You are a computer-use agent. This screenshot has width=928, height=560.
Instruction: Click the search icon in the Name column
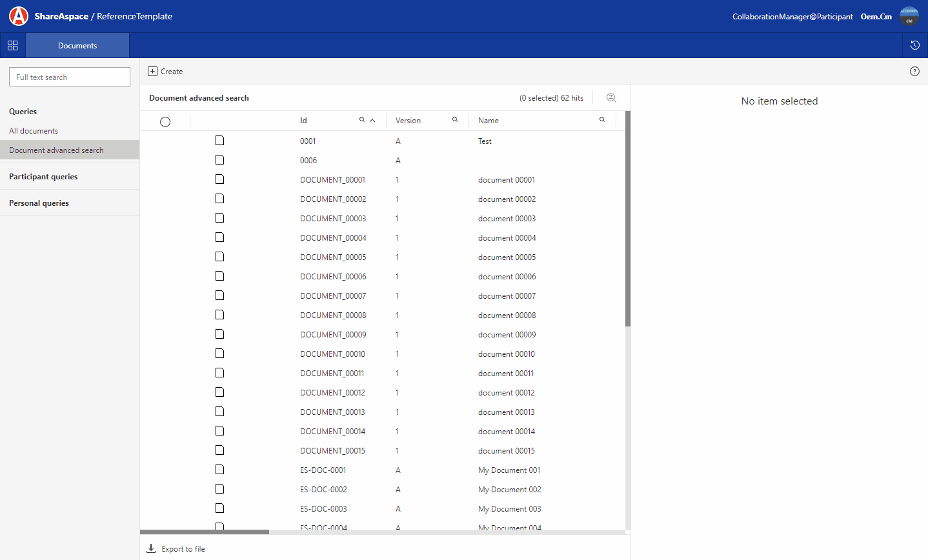click(x=601, y=119)
